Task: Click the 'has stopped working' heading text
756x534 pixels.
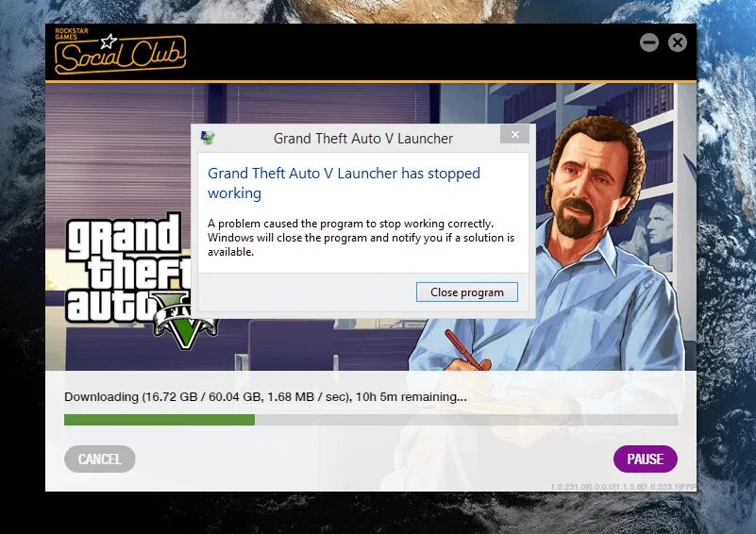Action: (344, 183)
